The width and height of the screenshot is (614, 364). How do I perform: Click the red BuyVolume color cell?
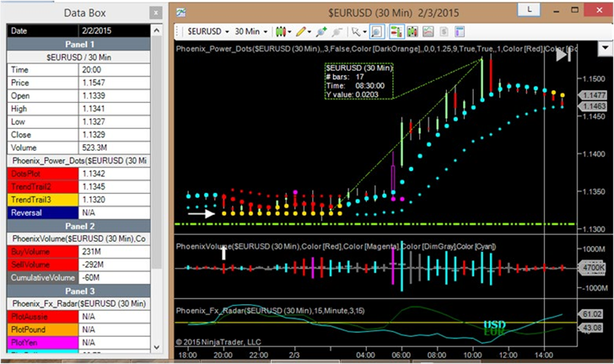(x=43, y=252)
